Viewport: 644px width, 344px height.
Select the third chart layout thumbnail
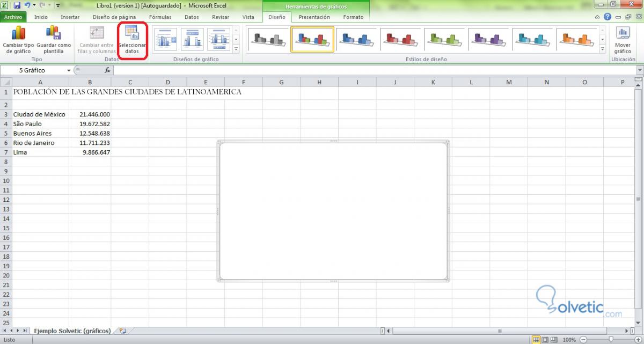click(219, 39)
